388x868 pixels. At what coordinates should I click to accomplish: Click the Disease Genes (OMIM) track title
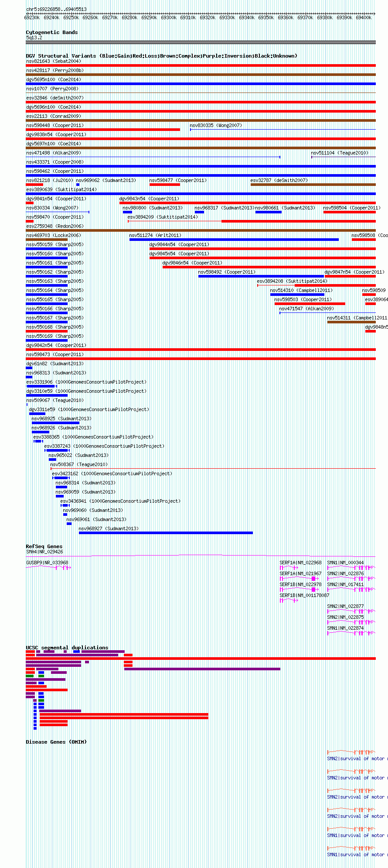pos(56,742)
